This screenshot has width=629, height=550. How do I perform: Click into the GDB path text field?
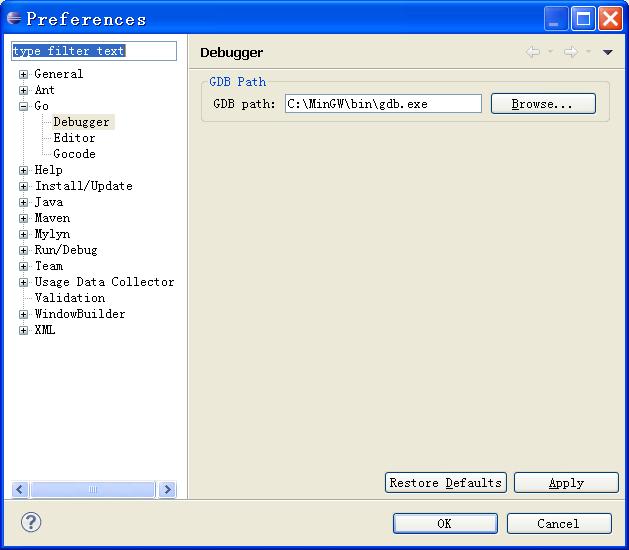[382, 104]
